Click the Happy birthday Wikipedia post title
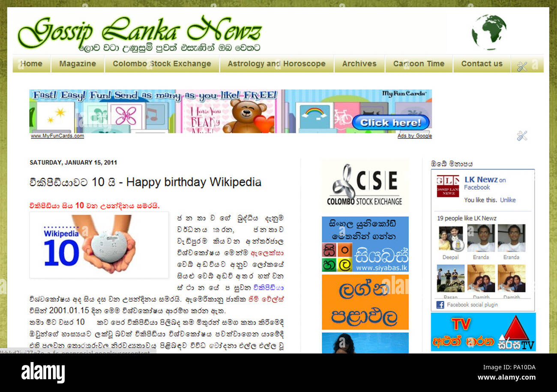The image size is (557, 392). click(x=145, y=182)
